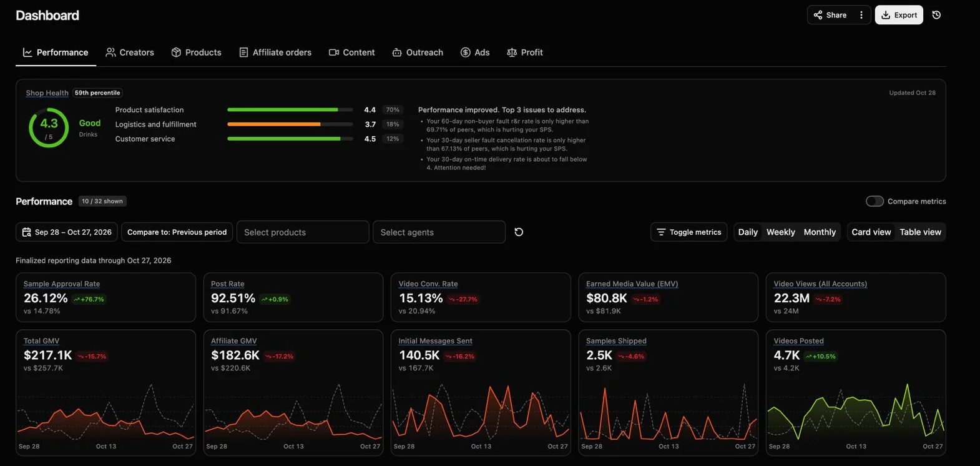Switch to the Affiliate orders tab
This screenshot has height=466, width=980.
coord(275,52)
